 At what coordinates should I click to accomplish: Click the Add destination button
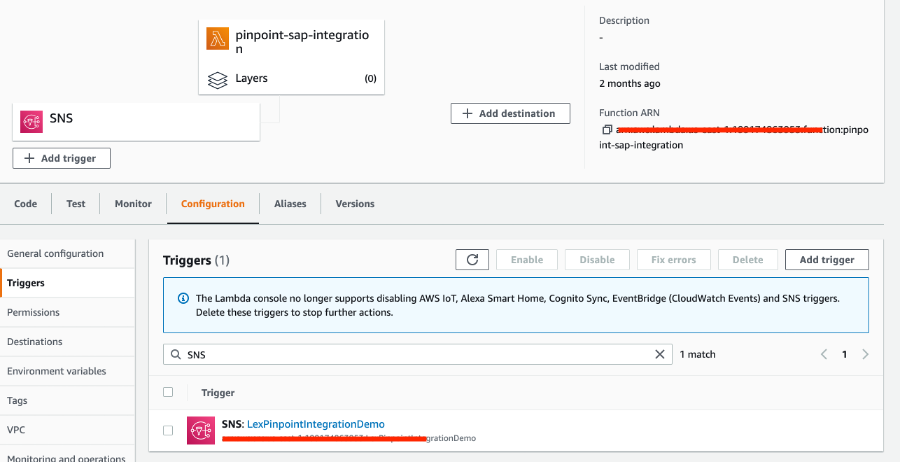coord(510,113)
